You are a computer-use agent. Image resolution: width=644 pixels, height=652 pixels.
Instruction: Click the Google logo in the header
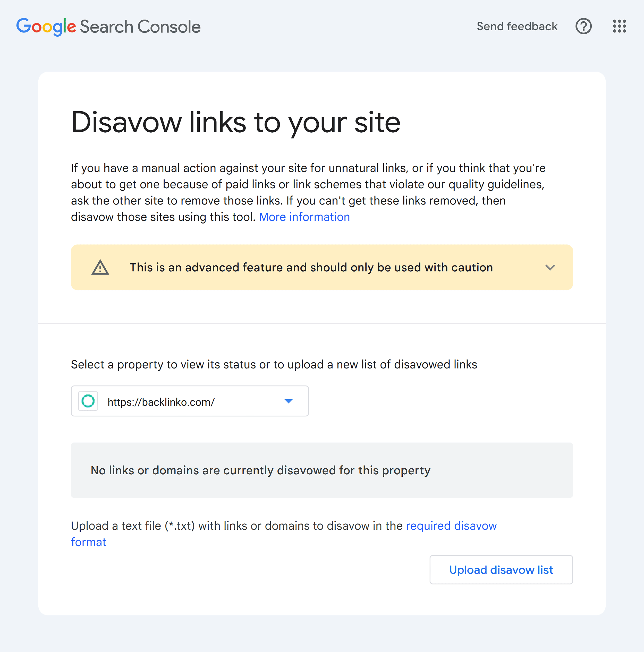46,26
